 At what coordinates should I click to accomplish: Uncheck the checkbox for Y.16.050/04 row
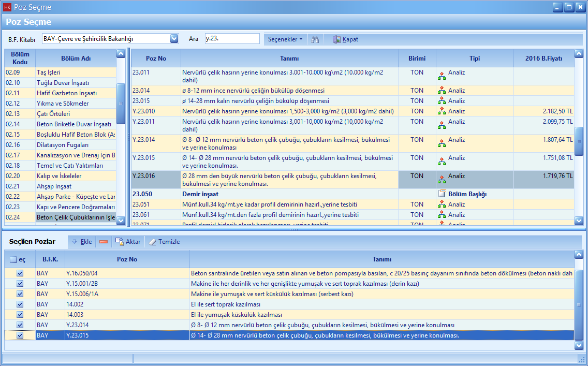[x=20, y=273]
